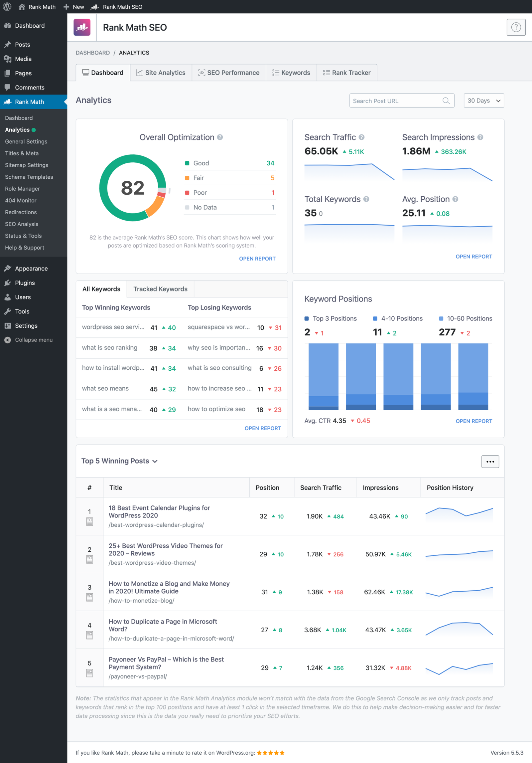Expand the Top 5 Winning Posts selector
The width and height of the screenshot is (532, 763).
click(155, 461)
